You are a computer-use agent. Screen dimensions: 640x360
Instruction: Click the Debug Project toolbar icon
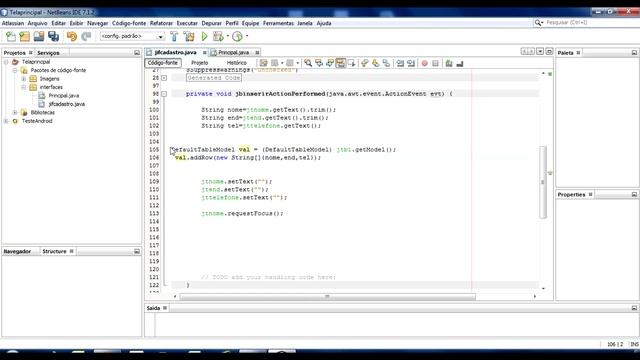[x=218, y=36]
